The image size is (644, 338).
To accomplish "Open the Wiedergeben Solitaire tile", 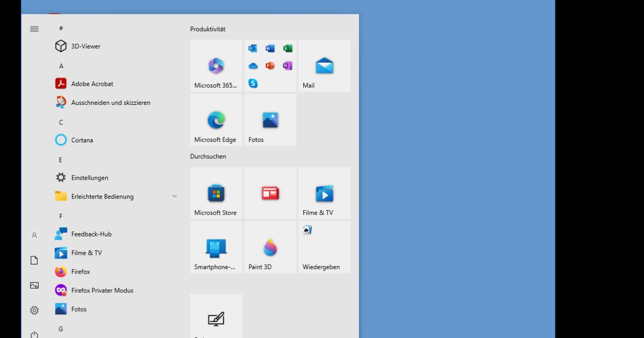I will (x=325, y=247).
